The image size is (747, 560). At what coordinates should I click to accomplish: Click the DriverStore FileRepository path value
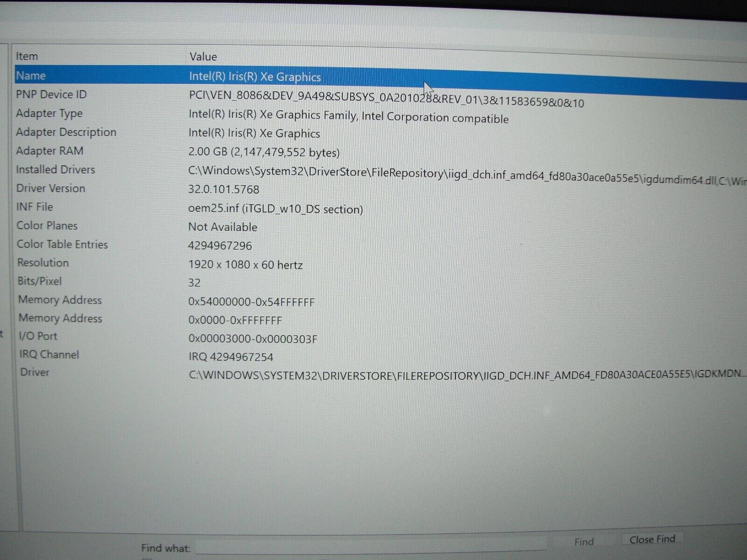pyautogui.click(x=467, y=175)
